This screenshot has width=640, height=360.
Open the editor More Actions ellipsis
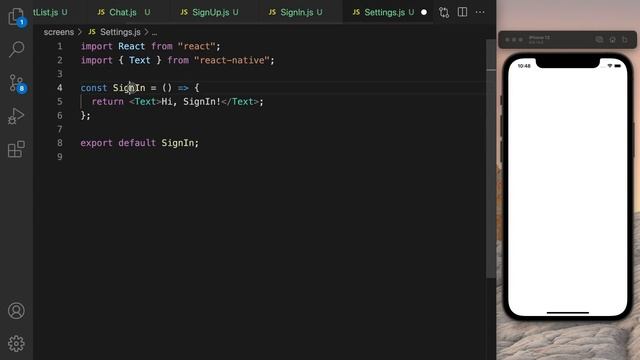point(480,12)
